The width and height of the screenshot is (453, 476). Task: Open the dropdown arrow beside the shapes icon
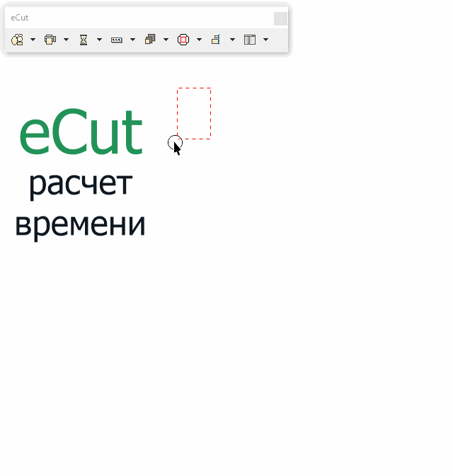coord(33,40)
